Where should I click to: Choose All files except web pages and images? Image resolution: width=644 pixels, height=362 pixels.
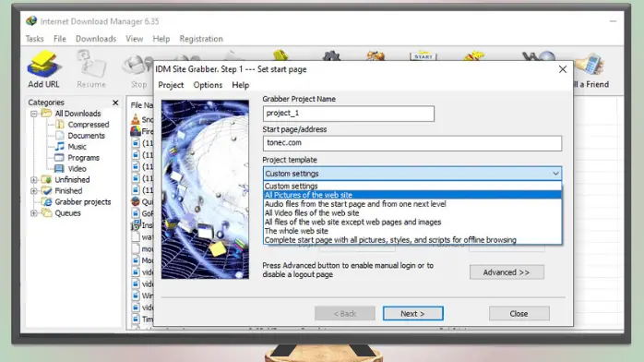coord(412,222)
